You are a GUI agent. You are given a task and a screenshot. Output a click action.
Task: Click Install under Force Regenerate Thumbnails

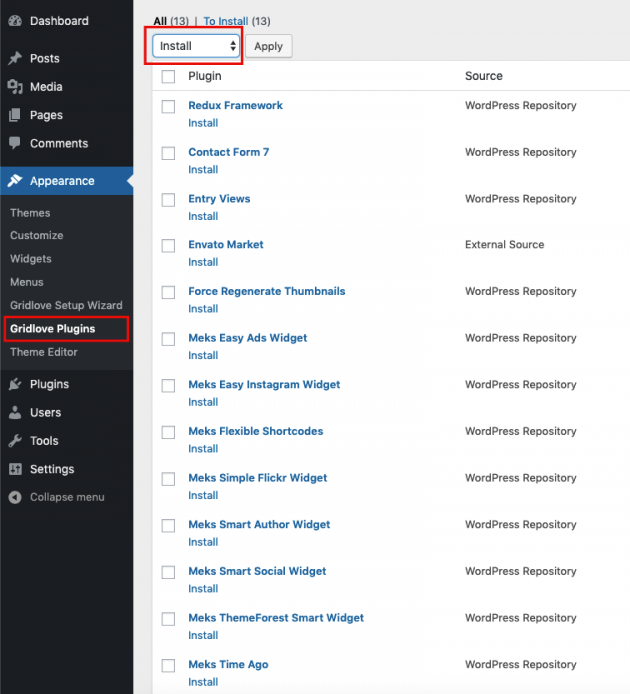point(203,309)
